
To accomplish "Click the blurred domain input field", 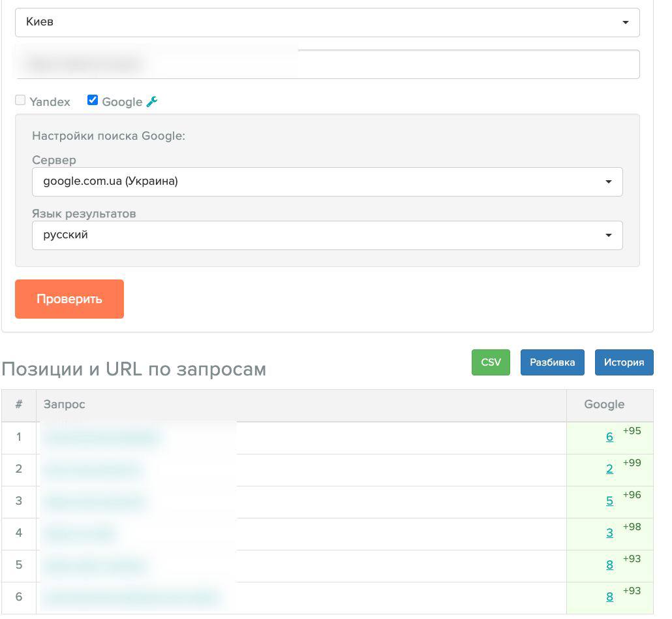I will coord(328,65).
